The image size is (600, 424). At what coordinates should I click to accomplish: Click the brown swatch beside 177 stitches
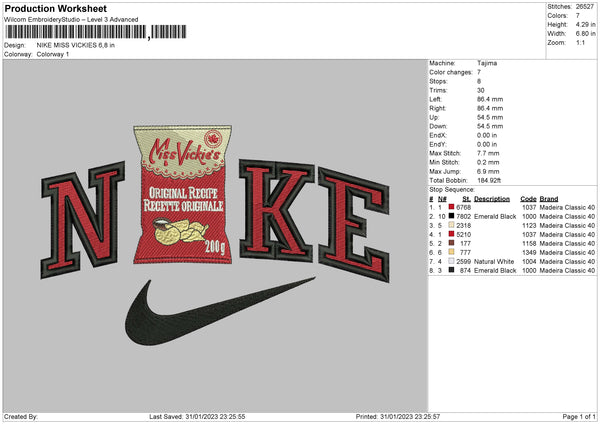click(x=451, y=243)
